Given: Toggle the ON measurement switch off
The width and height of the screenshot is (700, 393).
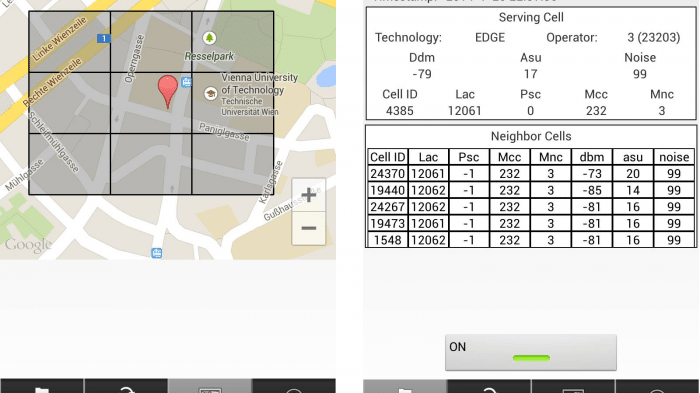Looking at the screenshot, I should [531, 352].
